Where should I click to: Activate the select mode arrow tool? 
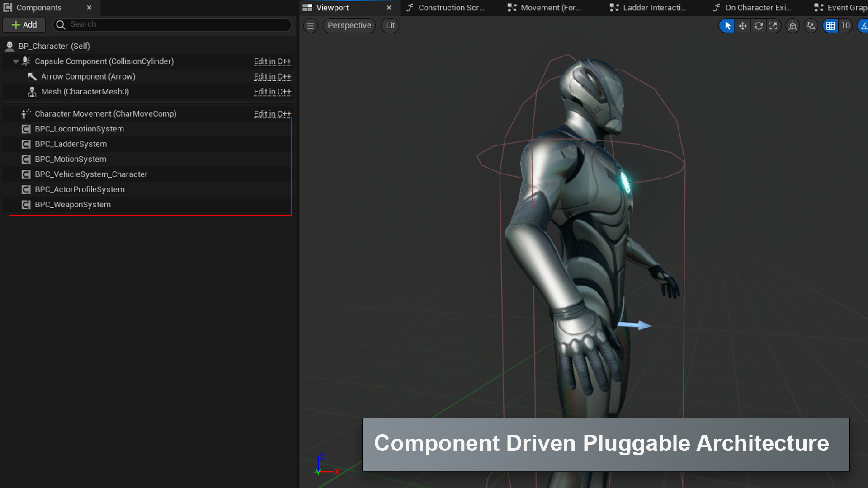[x=727, y=26]
